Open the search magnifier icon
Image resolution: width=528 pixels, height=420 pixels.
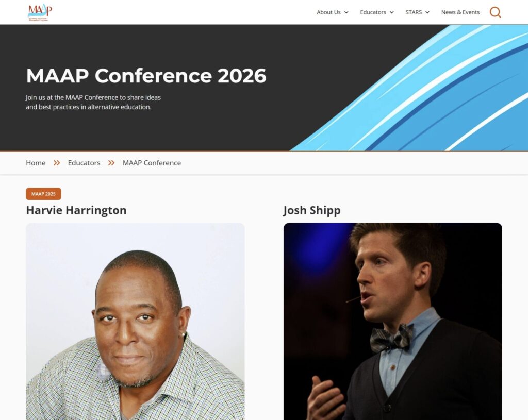click(x=495, y=12)
